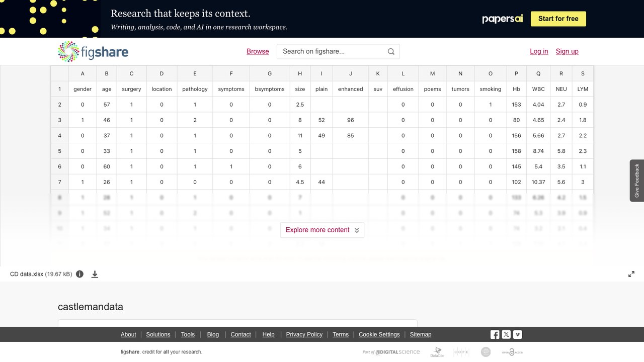Screen dimensions: 644x362
Task: Show file info for CD data.xlsx
Action: [x=79, y=274]
